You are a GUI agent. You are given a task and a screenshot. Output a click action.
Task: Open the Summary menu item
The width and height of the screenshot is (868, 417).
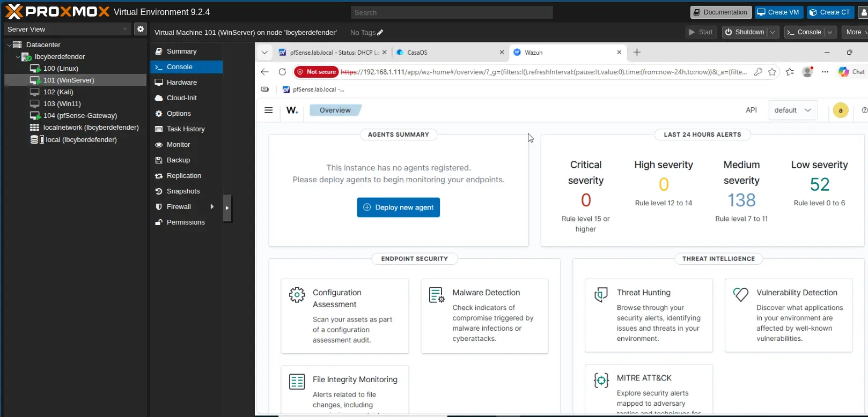click(186, 51)
